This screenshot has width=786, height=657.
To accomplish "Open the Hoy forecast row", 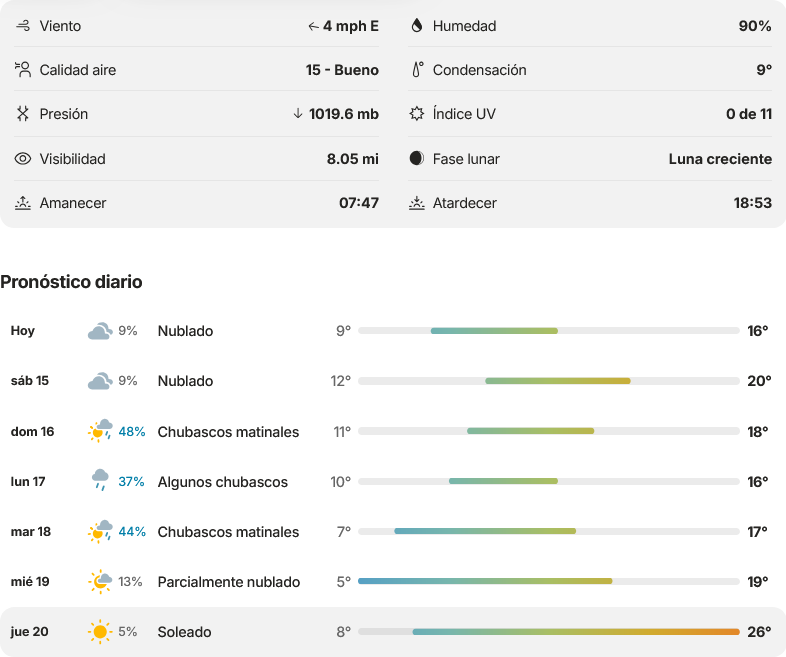I will point(393,331).
